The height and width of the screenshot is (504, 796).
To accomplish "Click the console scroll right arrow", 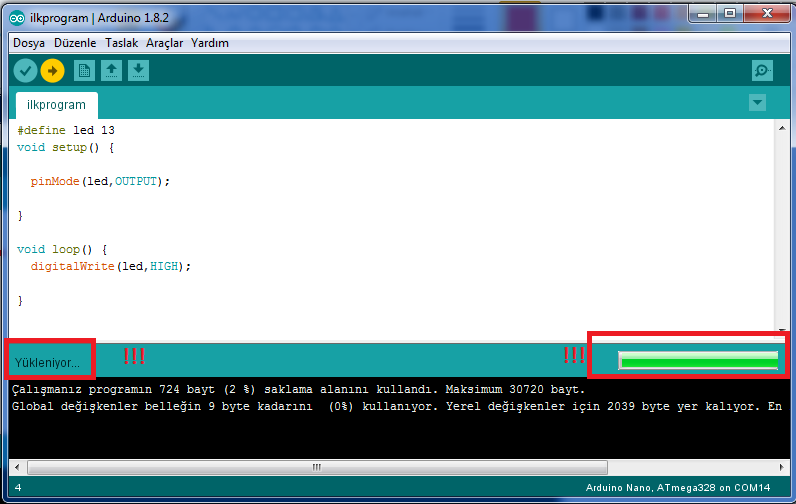I will click(x=781, y=467).
